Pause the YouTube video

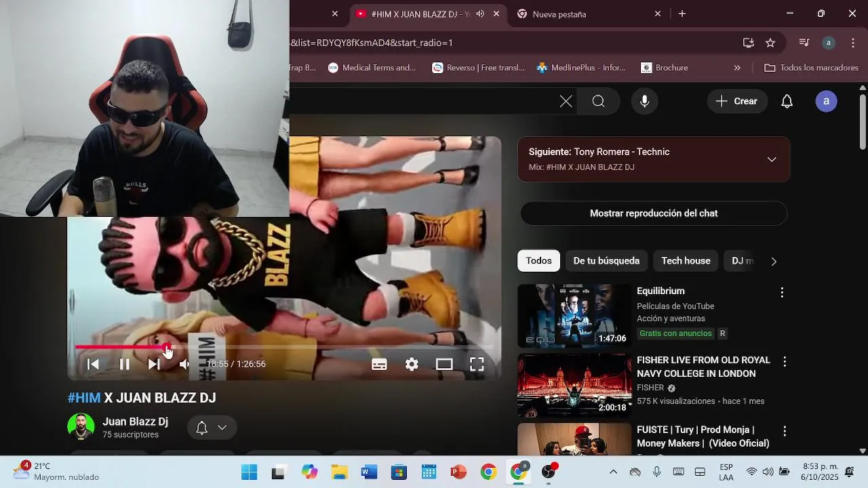[125, 364]
